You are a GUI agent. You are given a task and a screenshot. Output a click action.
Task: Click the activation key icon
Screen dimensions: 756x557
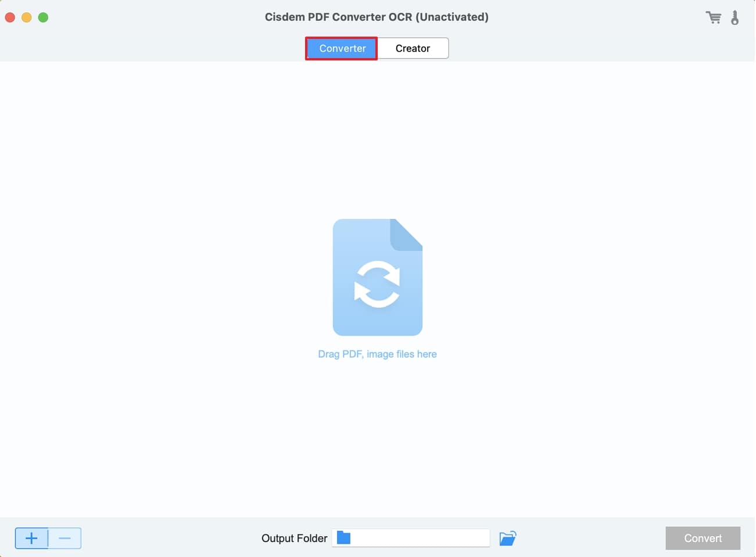tap(735, 17)
